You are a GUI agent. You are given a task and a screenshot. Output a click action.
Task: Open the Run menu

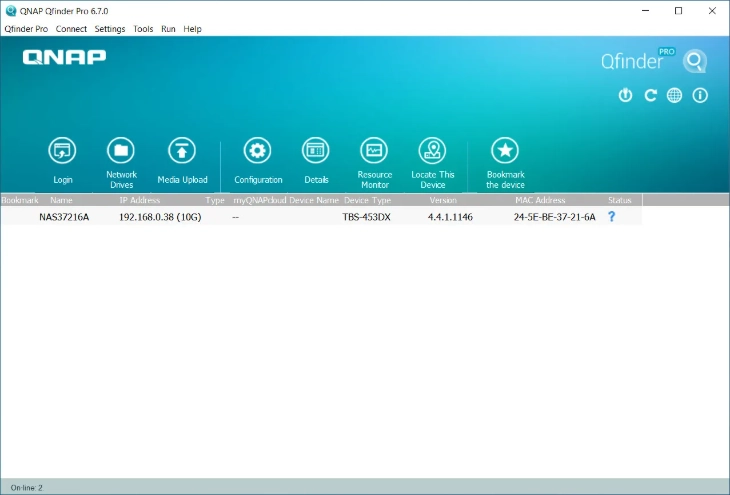[168, 29]
